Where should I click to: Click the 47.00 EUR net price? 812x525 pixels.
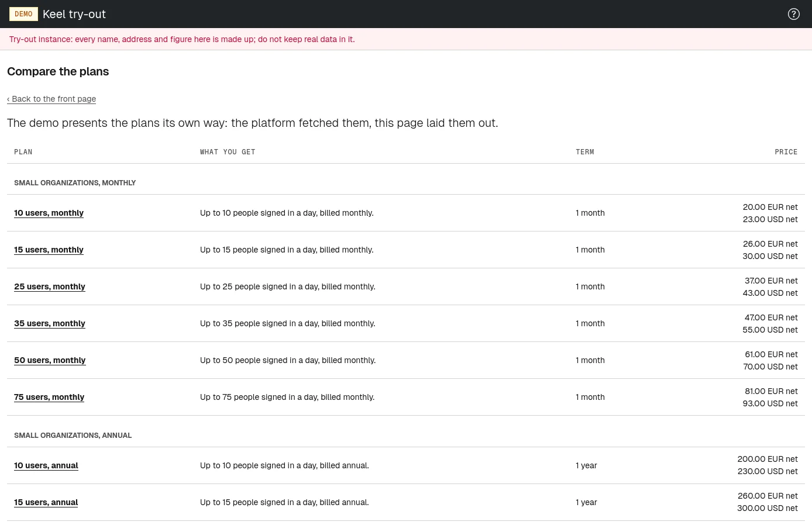771,317
